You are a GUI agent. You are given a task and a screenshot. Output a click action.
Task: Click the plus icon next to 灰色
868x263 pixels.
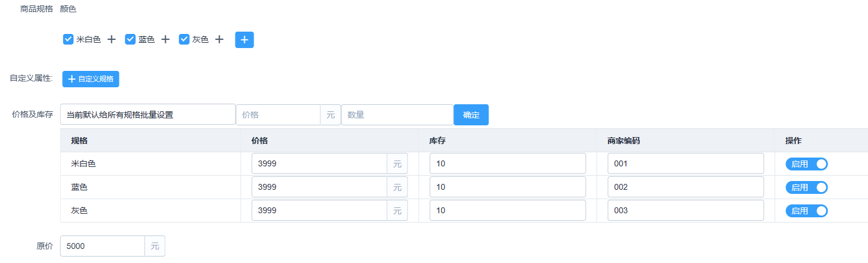(x=219, y=39)
